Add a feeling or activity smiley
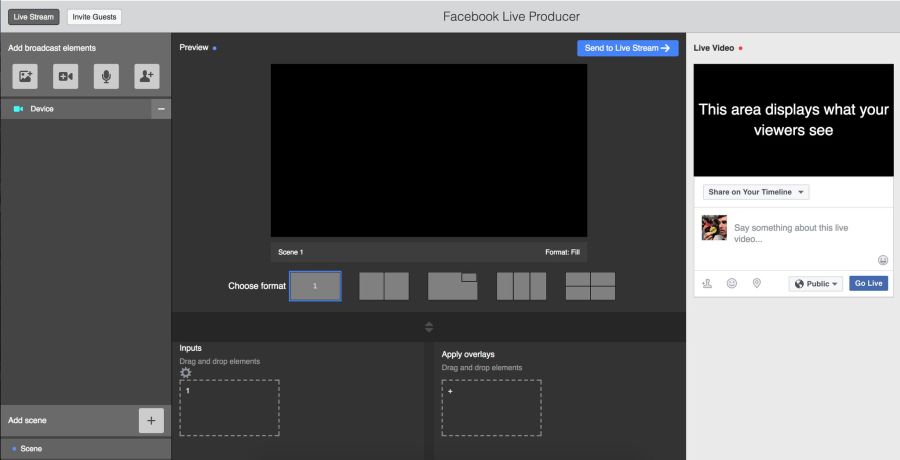The height and width of the screenshot is (460, 900). point(732,283)
